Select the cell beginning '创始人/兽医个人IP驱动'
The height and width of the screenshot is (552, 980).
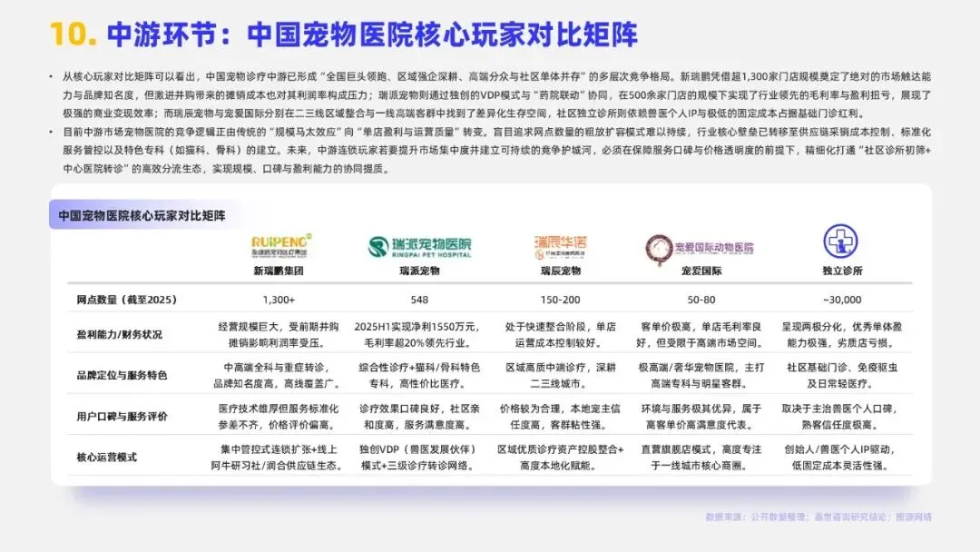pyautogui.click(x=842, y=457)
